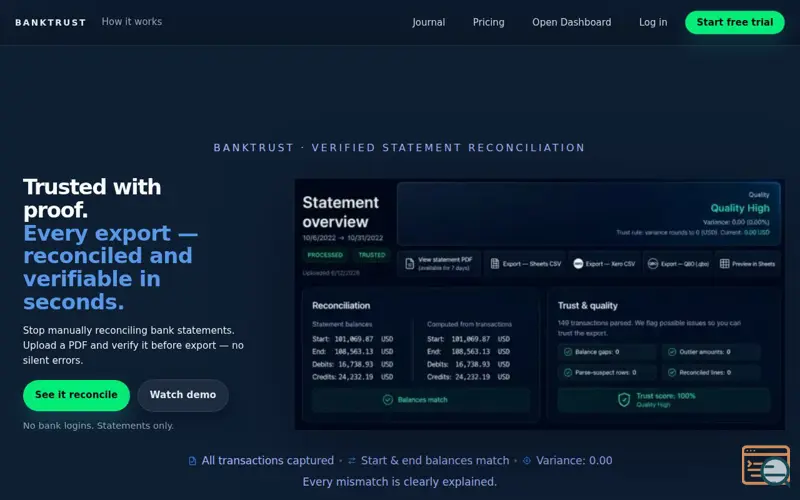The image size is (800, 500).
Task: Click the Balance gaps check icon
Action: point(567,352)
